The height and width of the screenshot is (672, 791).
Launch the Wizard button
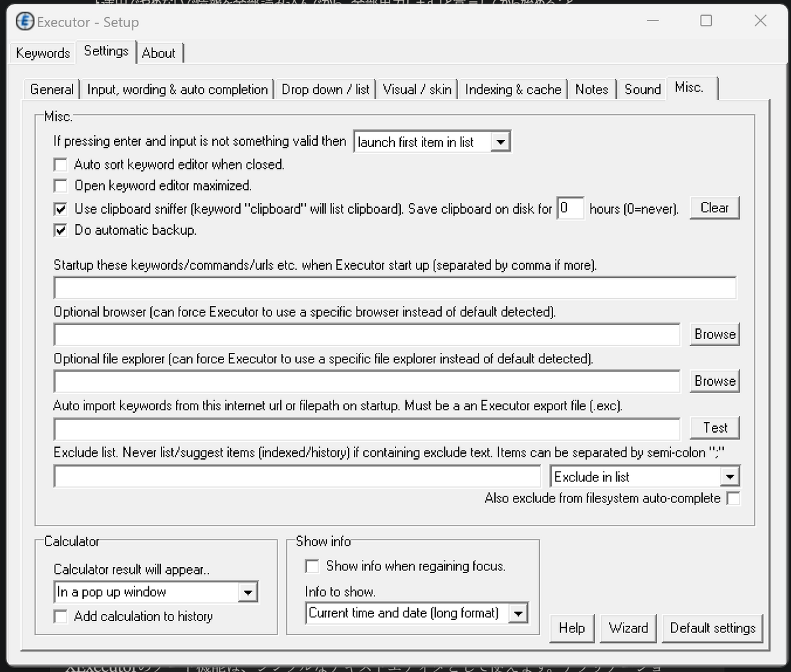628,628
